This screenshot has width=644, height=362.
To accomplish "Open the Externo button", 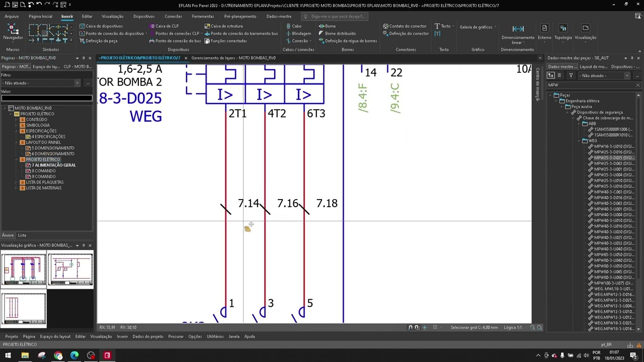I will click(x=544, y=33).
